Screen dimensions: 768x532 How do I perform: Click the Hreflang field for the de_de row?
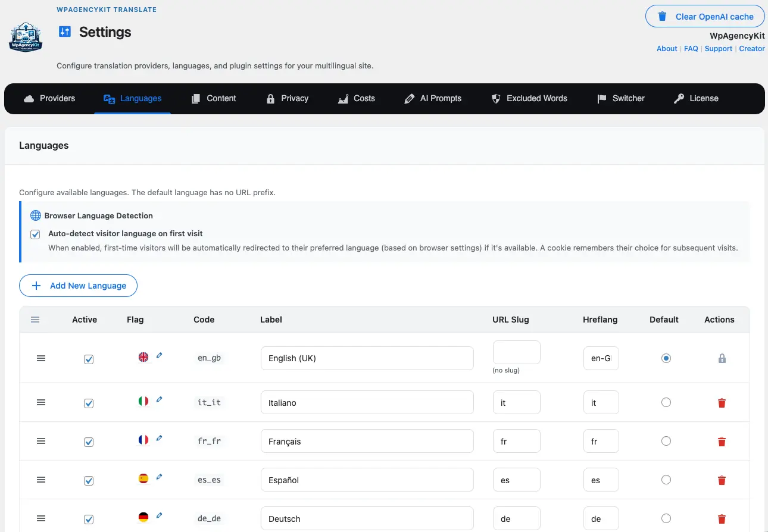click(x=601, y=519)
